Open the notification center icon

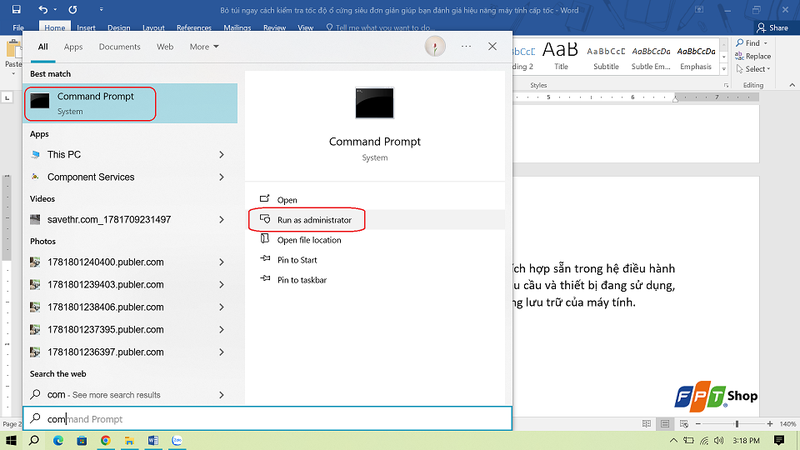click(x=779, y=440)
